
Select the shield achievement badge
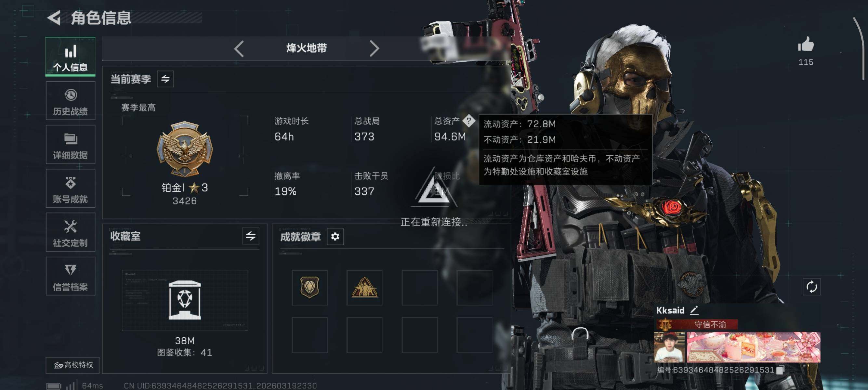tap(309, 287)
